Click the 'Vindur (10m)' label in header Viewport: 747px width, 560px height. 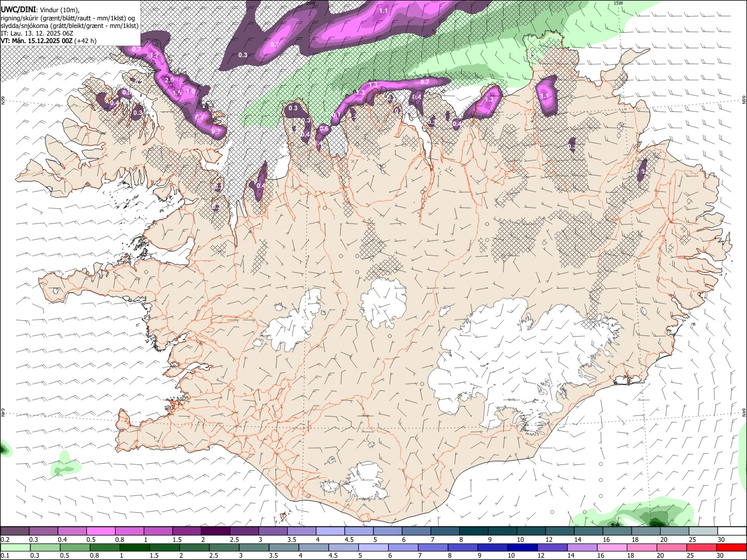coord(60,9)
